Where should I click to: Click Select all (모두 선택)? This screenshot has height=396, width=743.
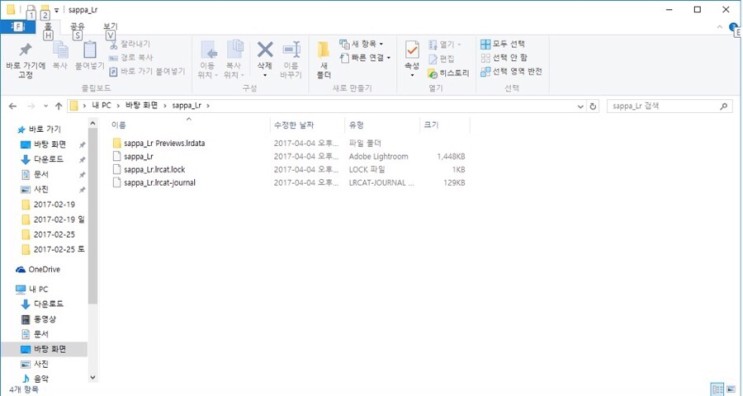point(503,44)
